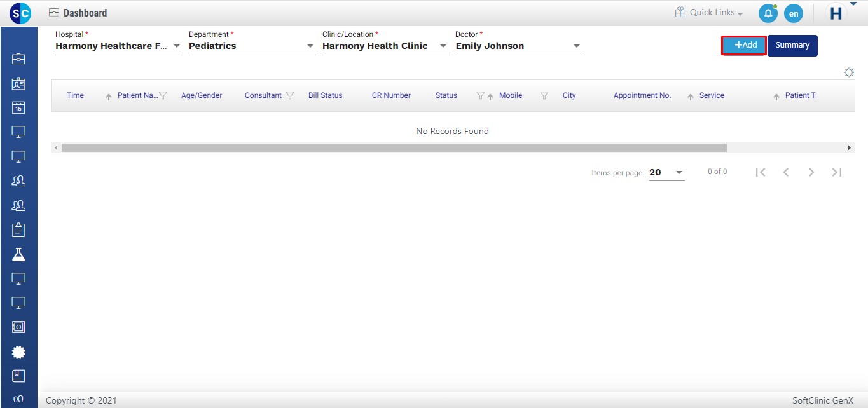
Task: Open the calendar icon in the sidebar
Action: coord(18,107)
